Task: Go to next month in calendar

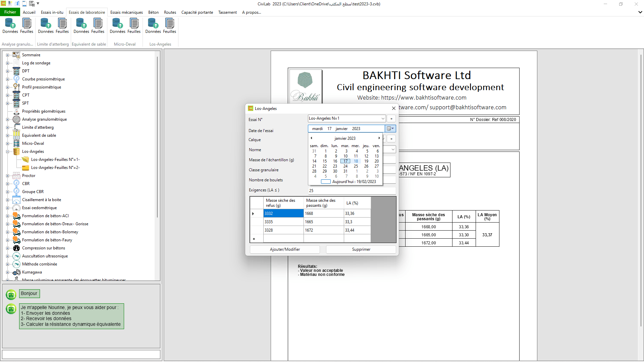Action: pos(379,138)
